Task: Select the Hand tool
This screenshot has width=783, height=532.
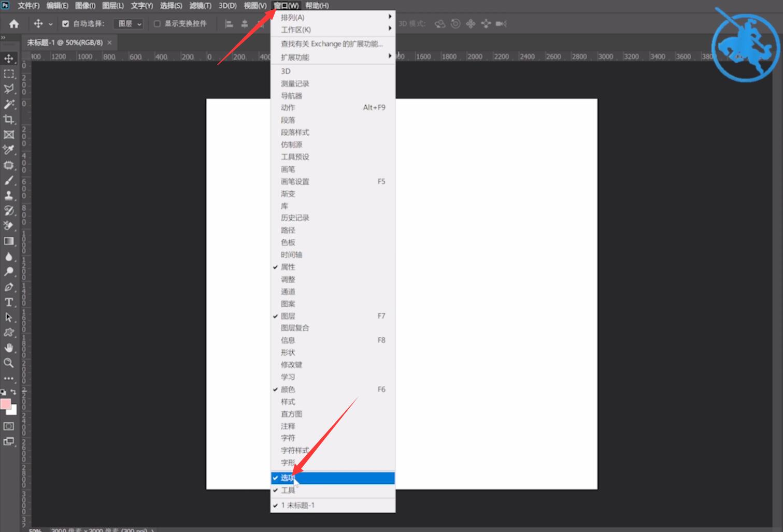Action: (9, 348)
